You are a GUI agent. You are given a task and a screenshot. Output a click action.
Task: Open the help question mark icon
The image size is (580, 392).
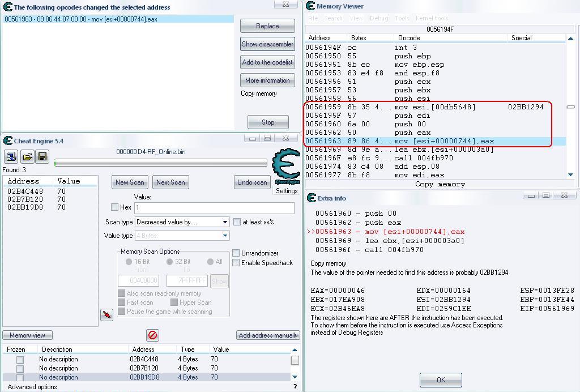click(295, 387)
